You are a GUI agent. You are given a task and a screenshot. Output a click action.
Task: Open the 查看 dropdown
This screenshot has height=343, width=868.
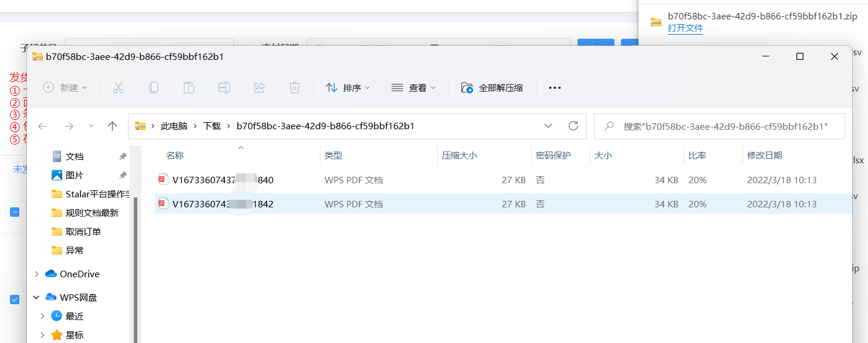point(414,87)
